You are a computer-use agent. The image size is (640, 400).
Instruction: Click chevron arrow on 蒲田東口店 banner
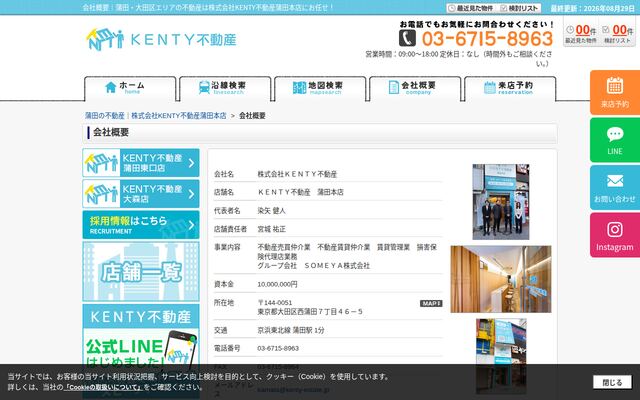[191, 163]
